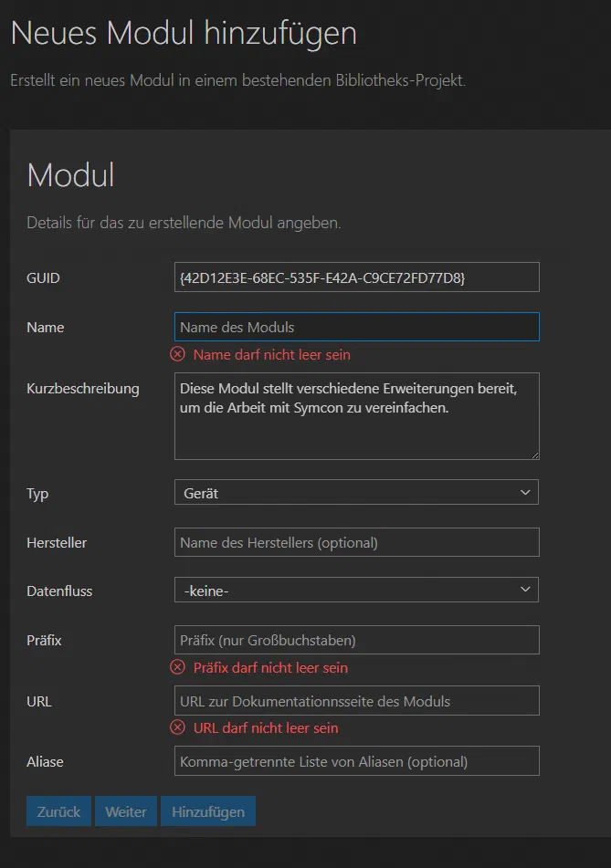Viewport: 611px width, 868px height.
Task: Open the Datenfluss dropdown showing -keine-
Action: (357, 591)
